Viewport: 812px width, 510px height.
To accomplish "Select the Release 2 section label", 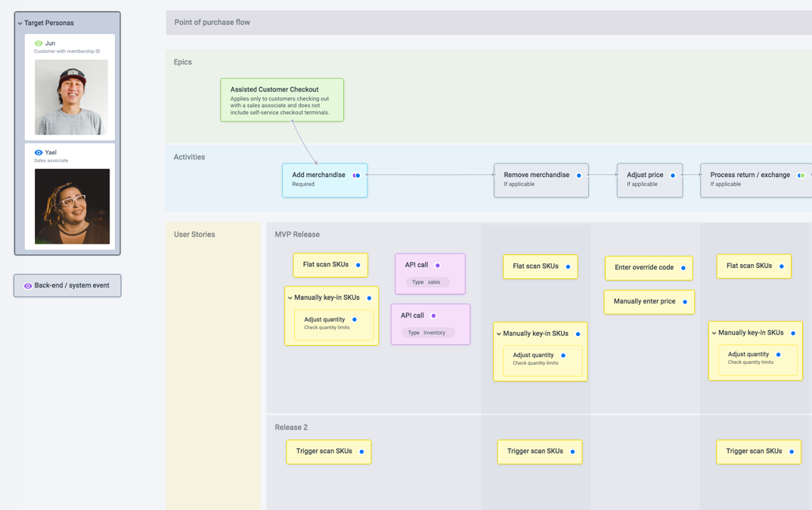I will pos(291,428).
